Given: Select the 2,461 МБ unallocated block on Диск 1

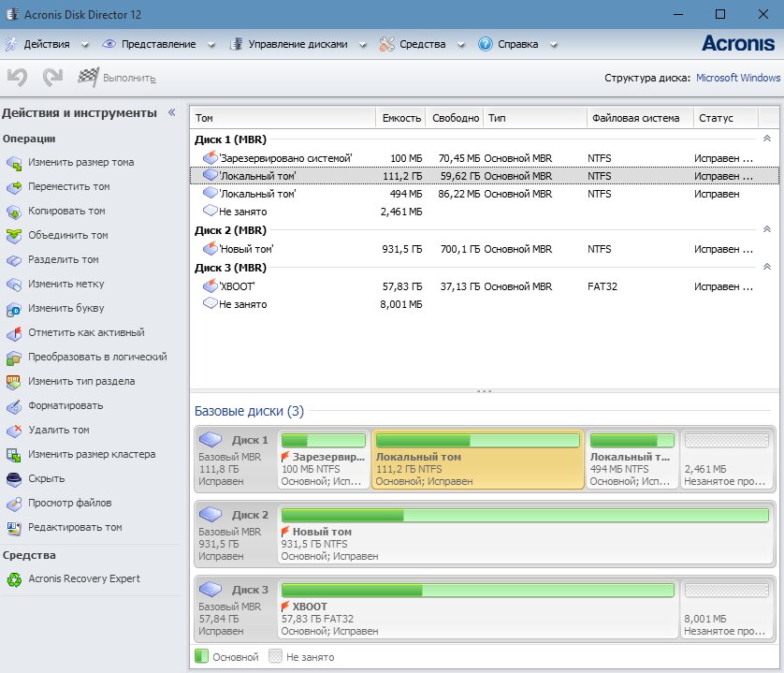Looking at the screenshot, I should [x=726, y=460].
